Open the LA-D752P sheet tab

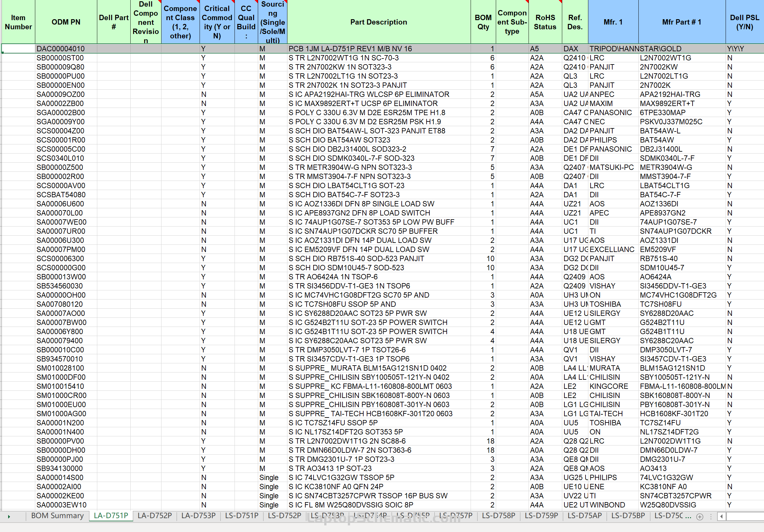click(155, 516)
